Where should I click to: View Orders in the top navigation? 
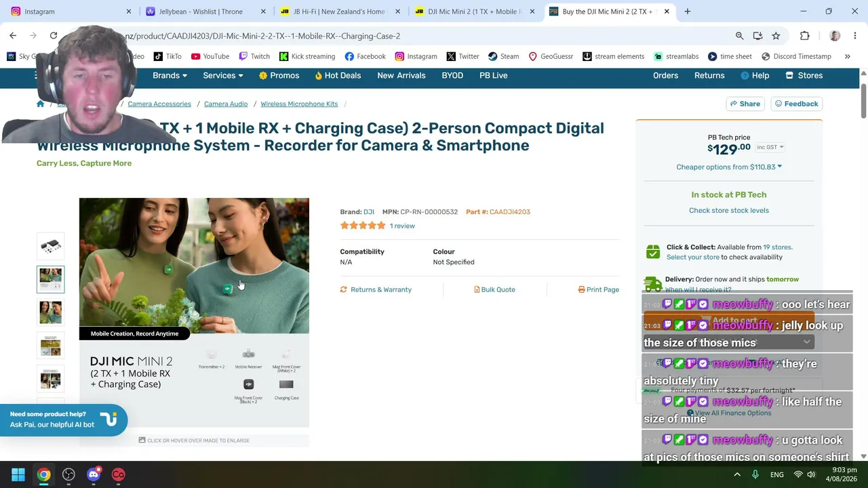click(665, 75)
